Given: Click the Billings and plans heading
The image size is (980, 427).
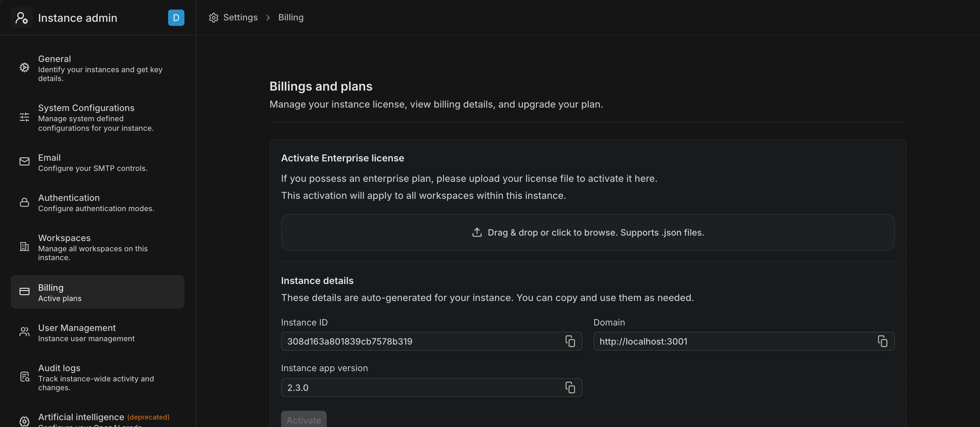Looking at the screenshot, I should pos(321,86).
